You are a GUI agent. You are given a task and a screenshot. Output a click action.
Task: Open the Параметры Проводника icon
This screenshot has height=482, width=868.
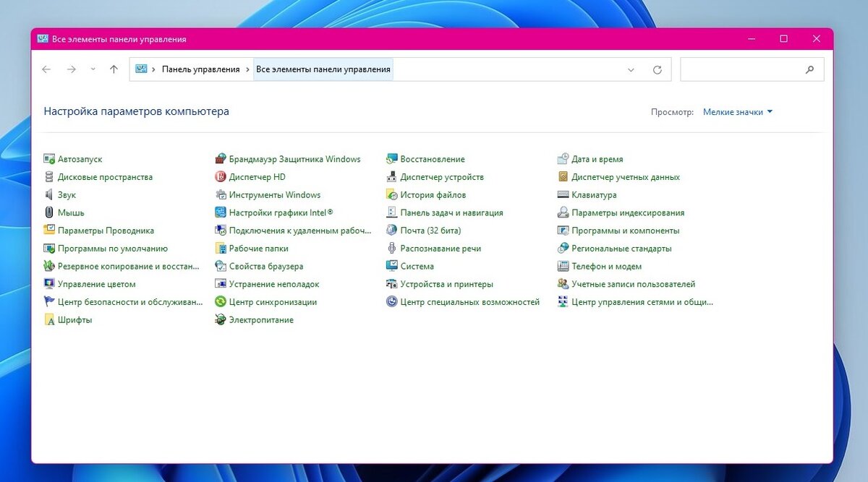[49, 231]
